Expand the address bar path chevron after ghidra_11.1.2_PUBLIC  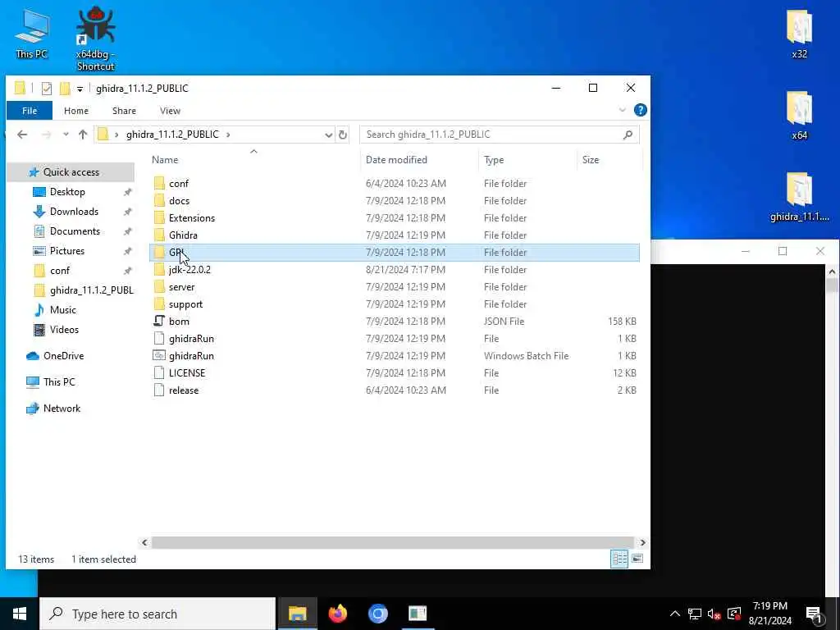coord(228,135)
